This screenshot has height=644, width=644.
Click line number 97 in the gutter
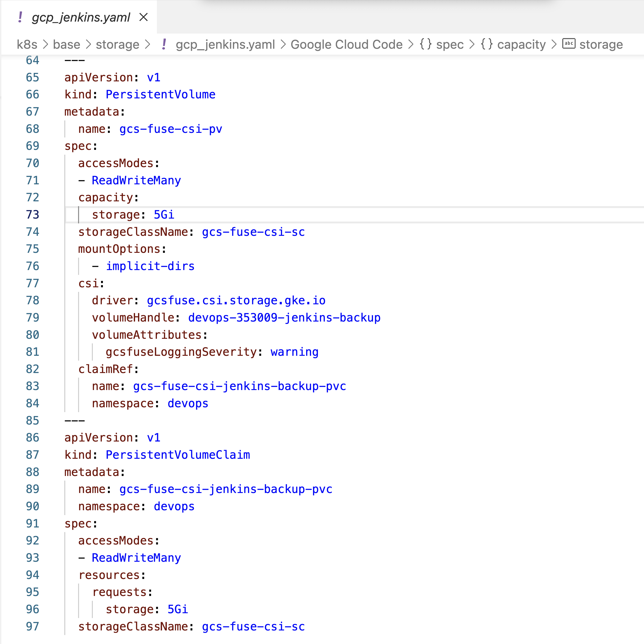point(32,626)
